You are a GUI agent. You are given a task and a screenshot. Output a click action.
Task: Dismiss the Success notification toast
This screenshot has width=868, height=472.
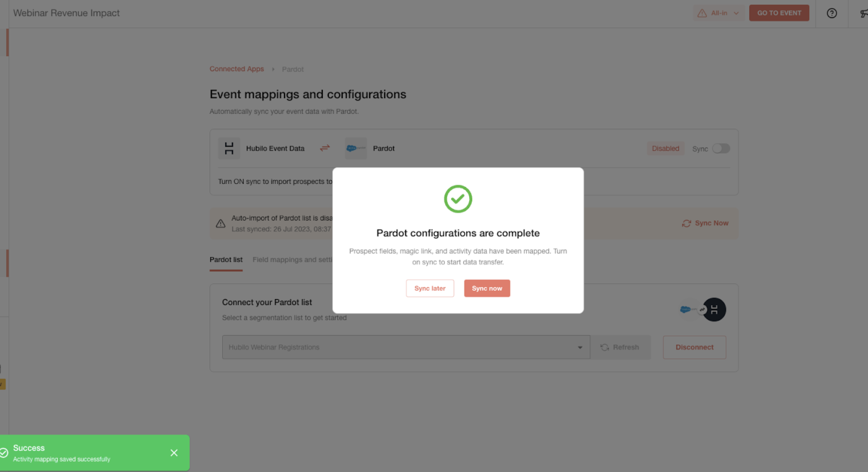pyautogui.click(x=174, y=452)
